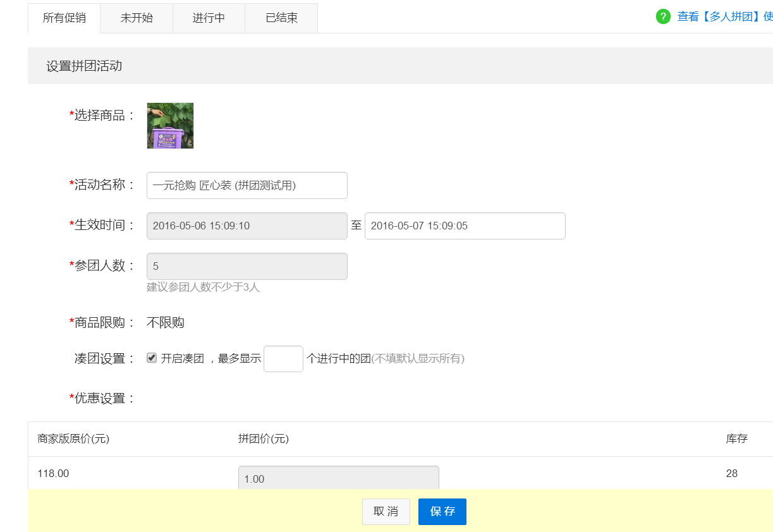Click the stock value 28
This screenshot has height=532, width=773.
pos(732,473)
